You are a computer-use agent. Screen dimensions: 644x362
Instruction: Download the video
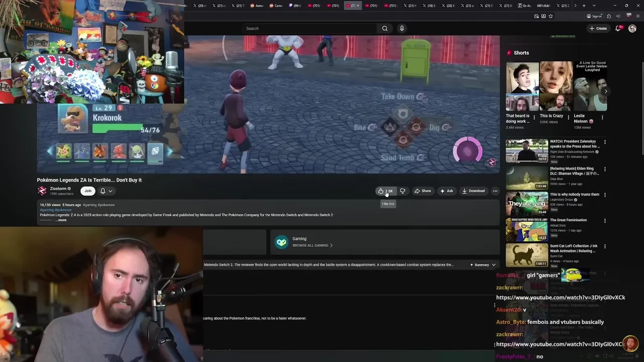[473, 191]
